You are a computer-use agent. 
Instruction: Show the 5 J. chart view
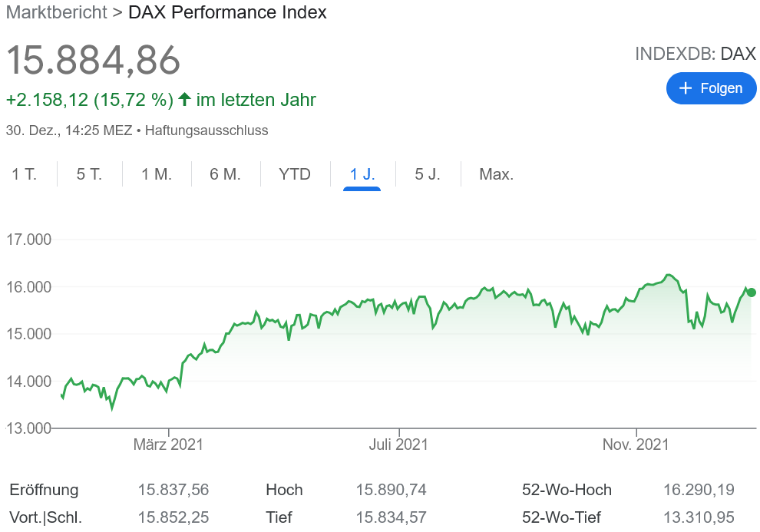click(x=428, y=174)
